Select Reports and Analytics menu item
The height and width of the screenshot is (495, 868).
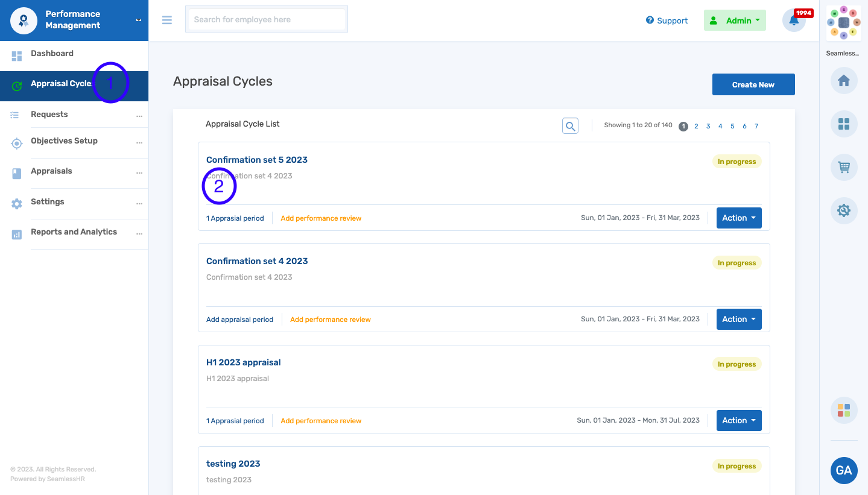point(74,232)
